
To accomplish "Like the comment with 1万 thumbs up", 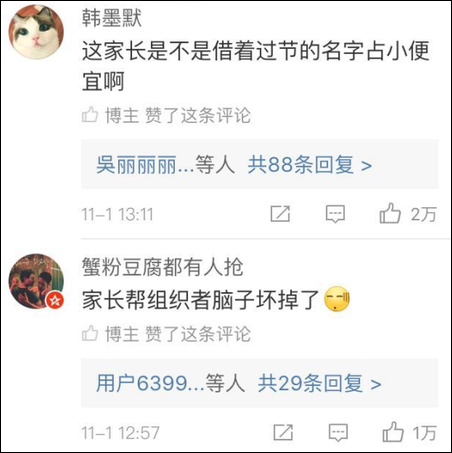I will point(393,432).
